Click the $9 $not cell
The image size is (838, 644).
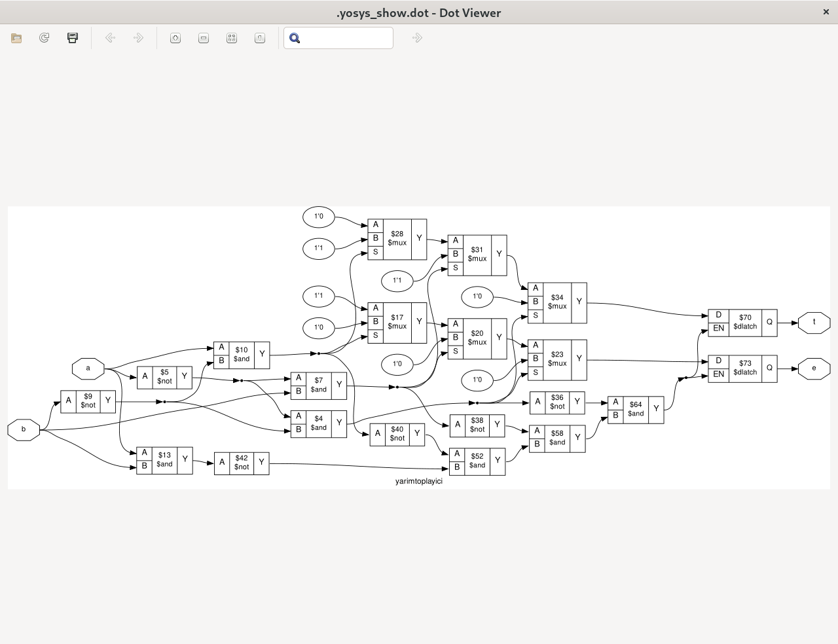point(88,401)
